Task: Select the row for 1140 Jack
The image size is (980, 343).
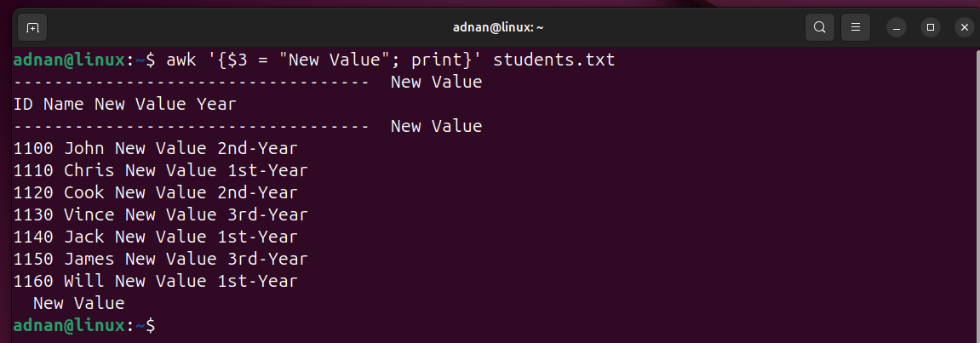Action: pos(156,237)
